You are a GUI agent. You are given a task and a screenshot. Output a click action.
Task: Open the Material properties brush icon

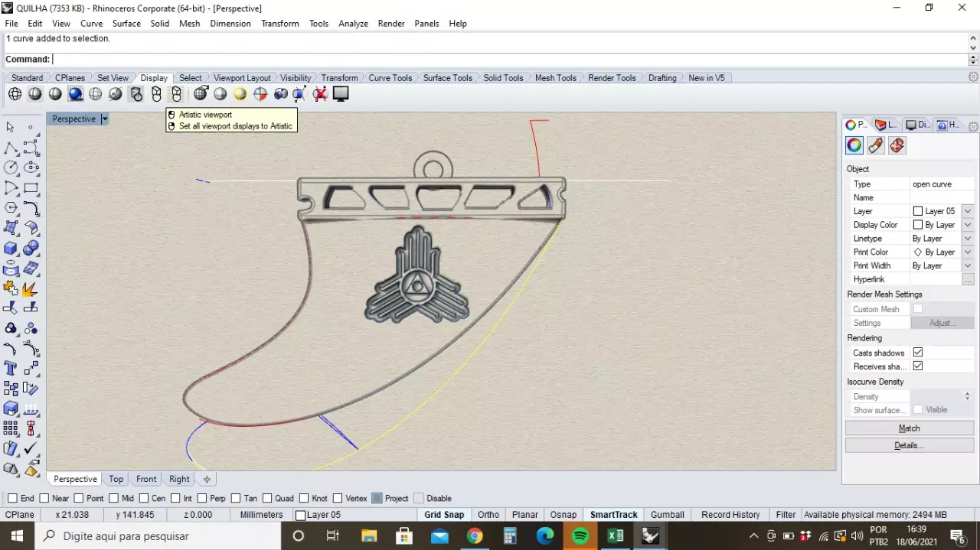coord(876,145)
